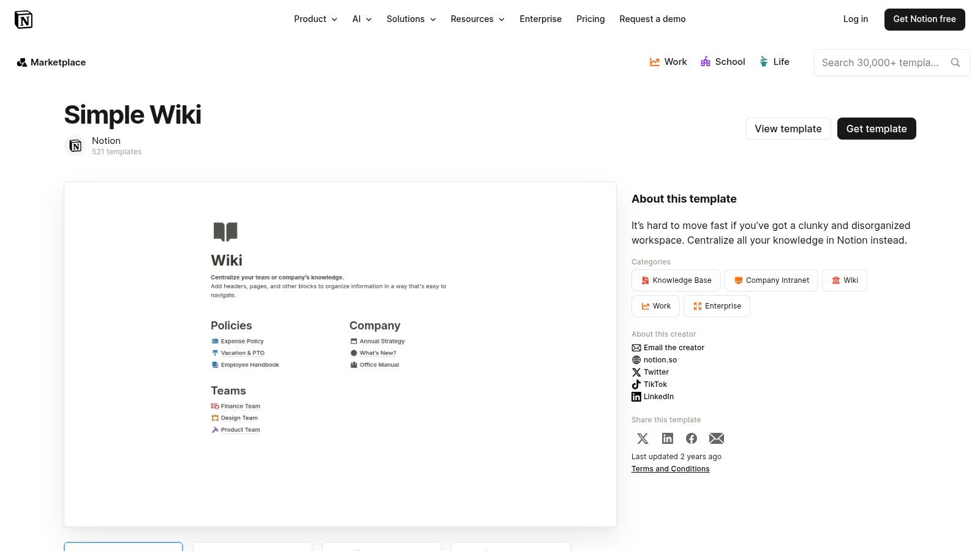Select the Knowledge Base category tag
The width and height of the screenshot is (980, 551).
[676, 280]
